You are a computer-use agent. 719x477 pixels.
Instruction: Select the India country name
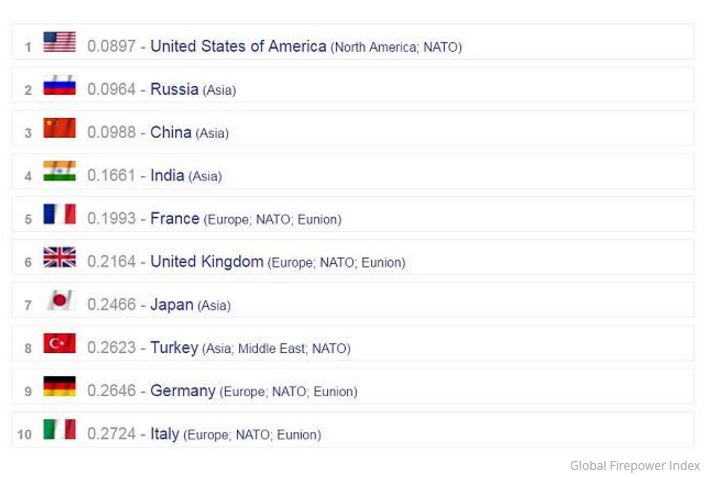(x=167, y=175)
